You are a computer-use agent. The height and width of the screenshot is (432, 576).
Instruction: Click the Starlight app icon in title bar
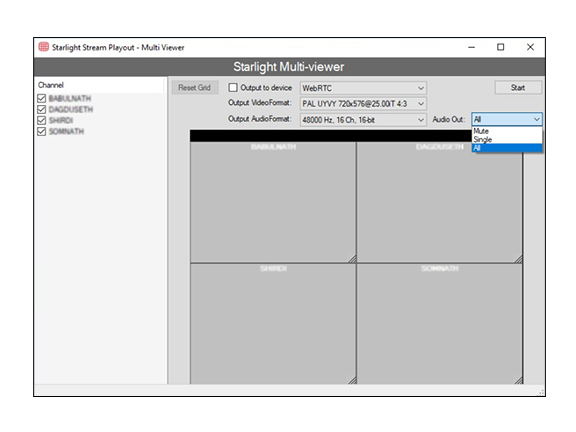point(43,47)
